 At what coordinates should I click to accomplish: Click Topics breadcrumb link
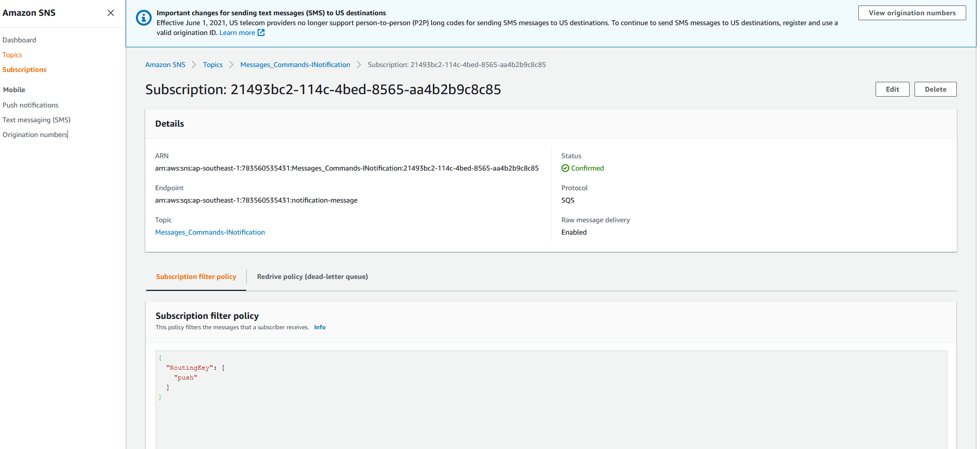click(x=213, y=65)
